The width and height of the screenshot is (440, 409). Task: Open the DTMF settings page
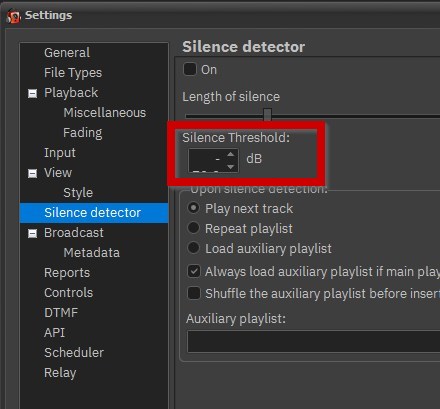coord(61,313)
